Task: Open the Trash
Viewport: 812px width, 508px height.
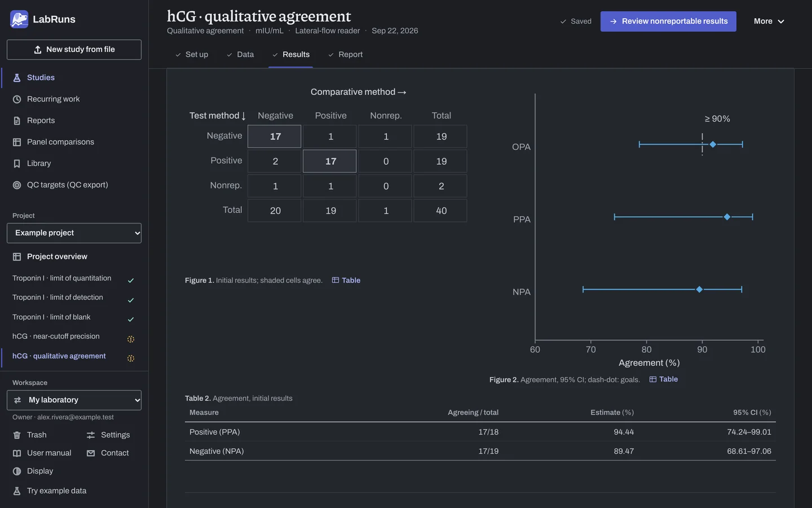Action: tap(36, 435)
